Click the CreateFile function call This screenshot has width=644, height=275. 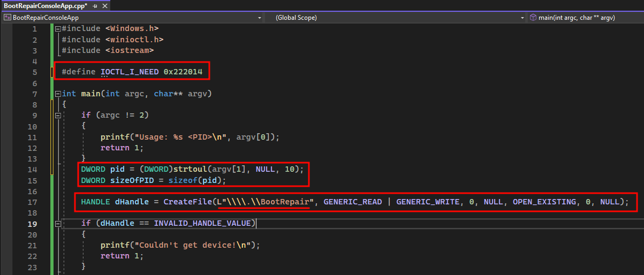click(187, 202)
